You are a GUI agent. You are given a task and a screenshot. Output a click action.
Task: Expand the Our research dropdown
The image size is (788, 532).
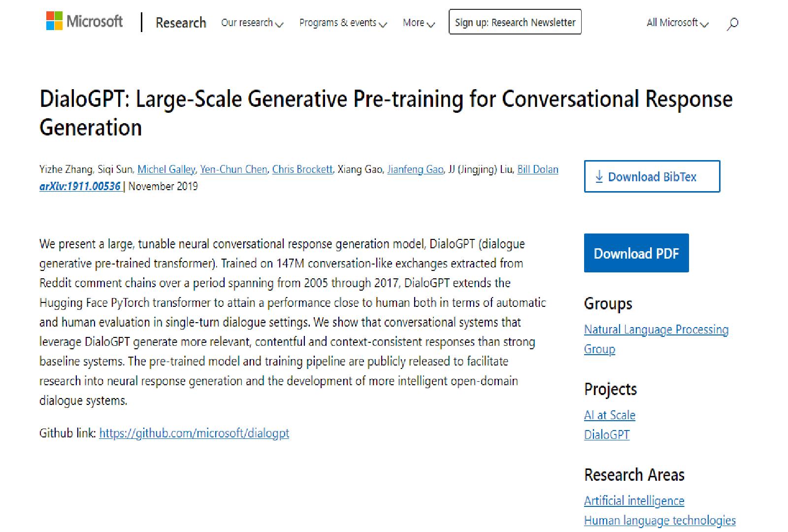click(252, 23)
